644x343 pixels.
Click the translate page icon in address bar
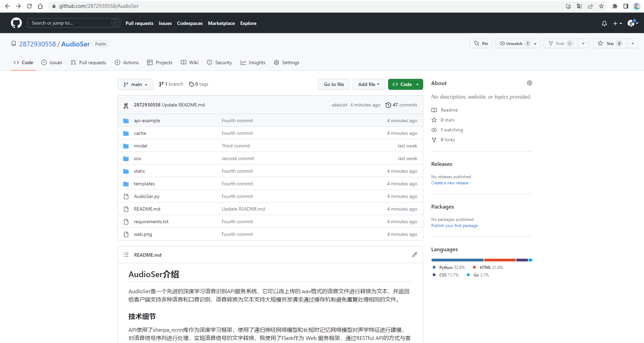point(579,6)
